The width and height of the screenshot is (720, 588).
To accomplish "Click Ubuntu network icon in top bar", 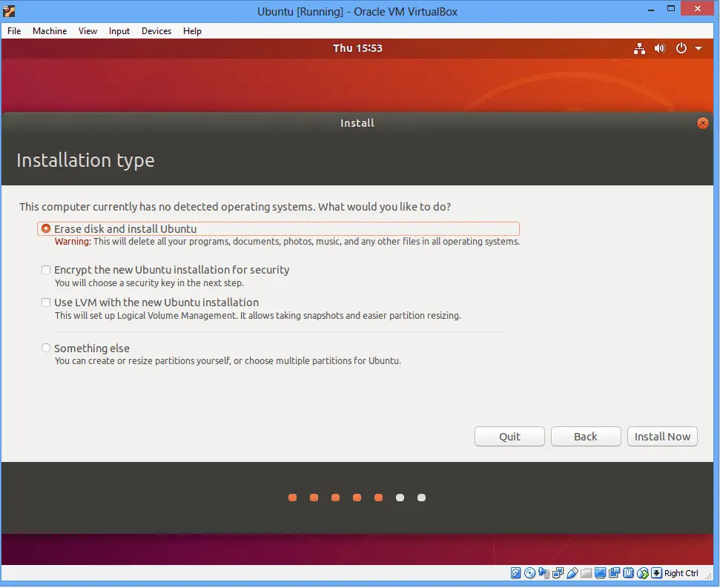I will click(x=639, y=48).
